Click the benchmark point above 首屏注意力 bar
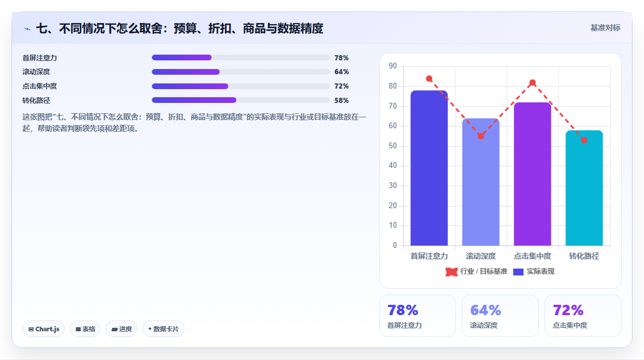The width and height of the screenshot is (644, 360). [429, 78]
